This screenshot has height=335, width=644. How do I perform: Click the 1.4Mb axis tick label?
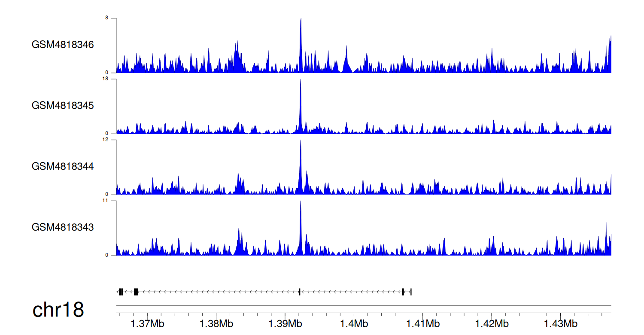click(353, 323)
